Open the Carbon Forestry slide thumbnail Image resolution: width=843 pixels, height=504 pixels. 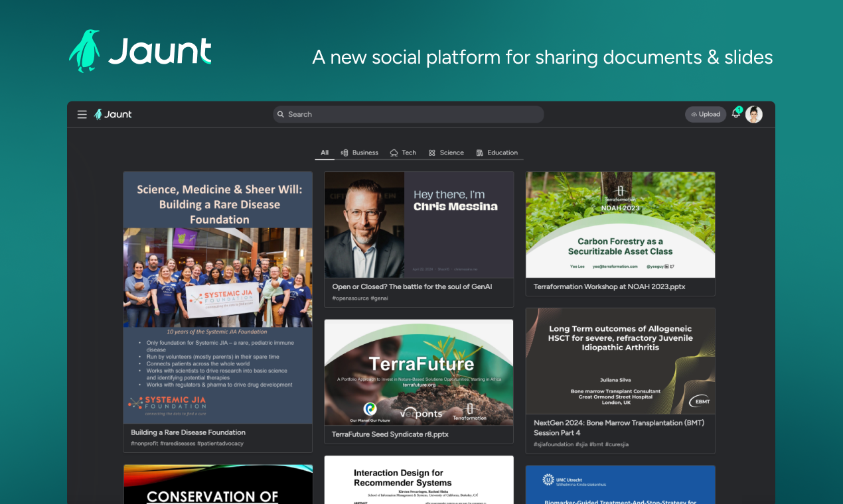tap(620, 225)
